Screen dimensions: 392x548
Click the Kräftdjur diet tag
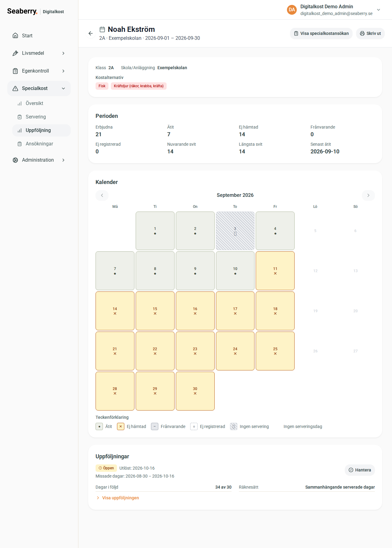click(139, 86)
